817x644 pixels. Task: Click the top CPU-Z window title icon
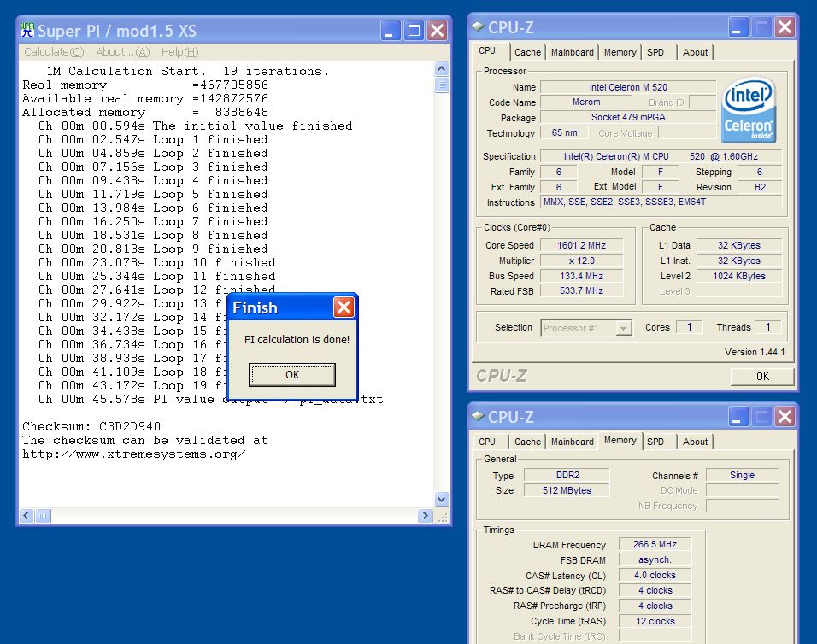[478, 27]
